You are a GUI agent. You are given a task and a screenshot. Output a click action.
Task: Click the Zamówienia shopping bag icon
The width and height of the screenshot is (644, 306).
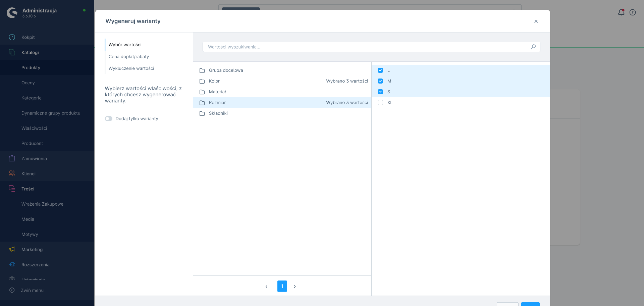pos(12,158)
